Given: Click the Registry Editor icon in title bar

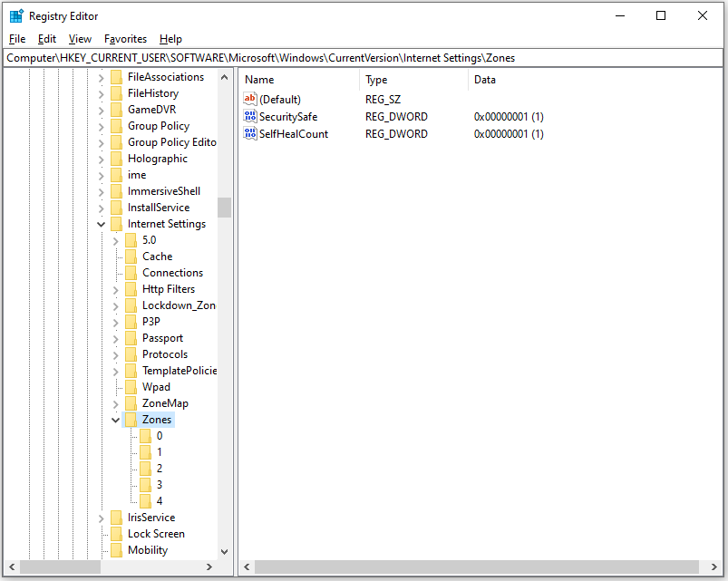Looking at the screenshot, I should click(15, 15).
